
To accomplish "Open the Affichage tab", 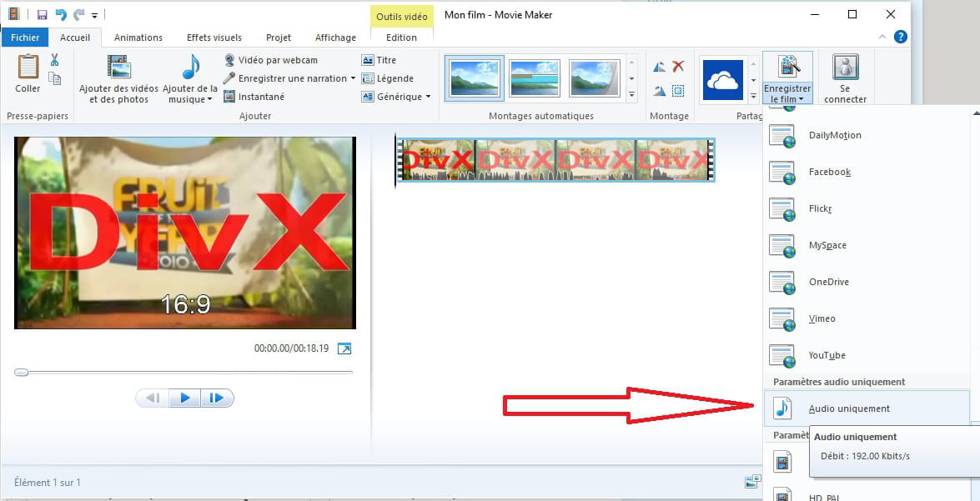I will coord(335,38).
